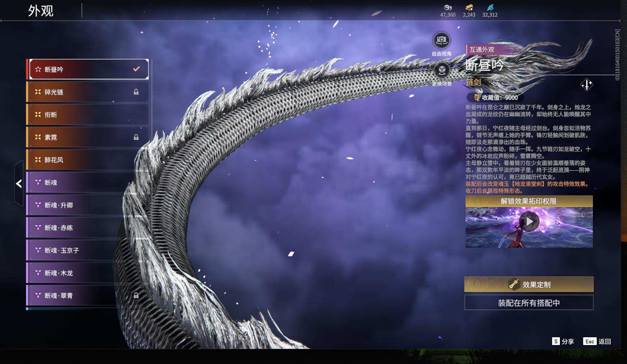This screenshot has width=627, height=364.
Task: Click the silver currency icon showing 47,360
Action: (x=448, y=7)
